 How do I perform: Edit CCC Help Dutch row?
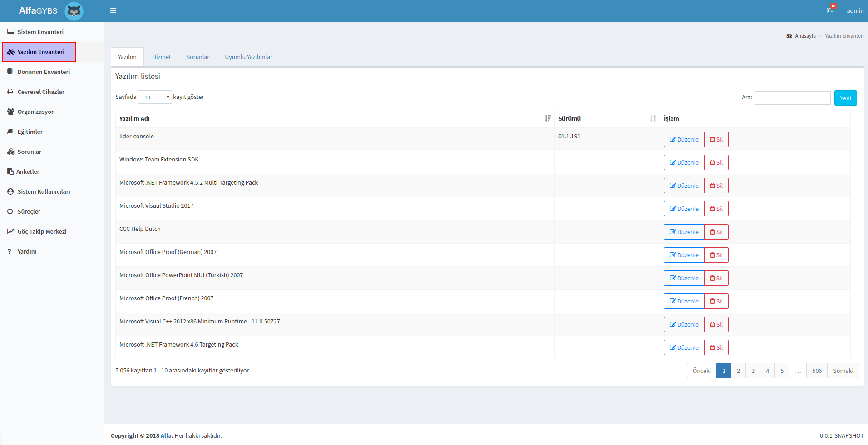(684, 232)
